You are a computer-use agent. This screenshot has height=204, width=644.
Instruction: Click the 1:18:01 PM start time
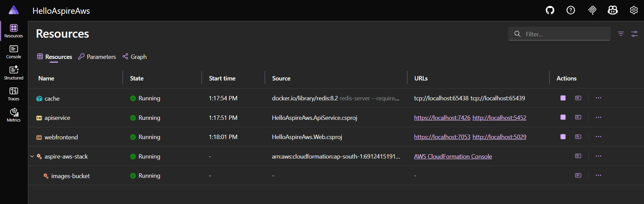click(x=223, y=137)
